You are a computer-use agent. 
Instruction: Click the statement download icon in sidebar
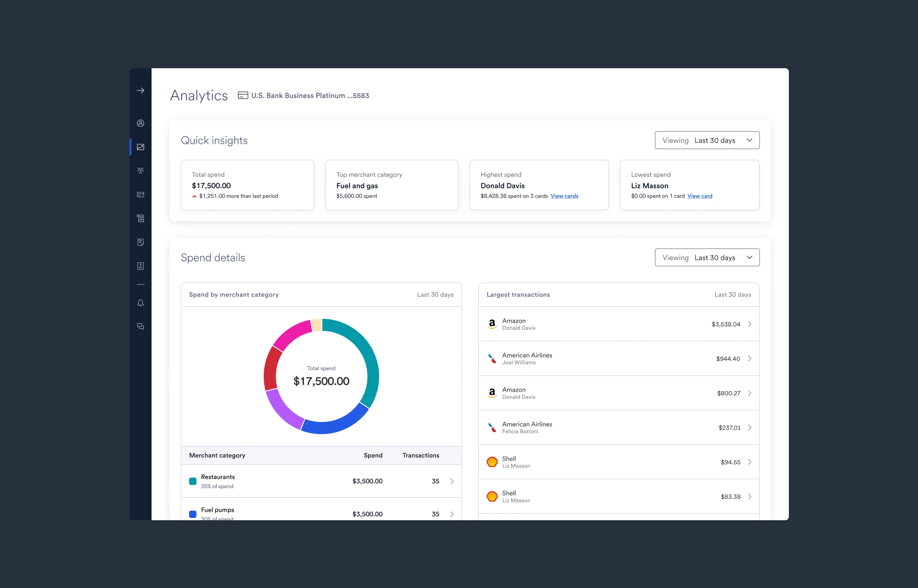click(x=141, y=266)
